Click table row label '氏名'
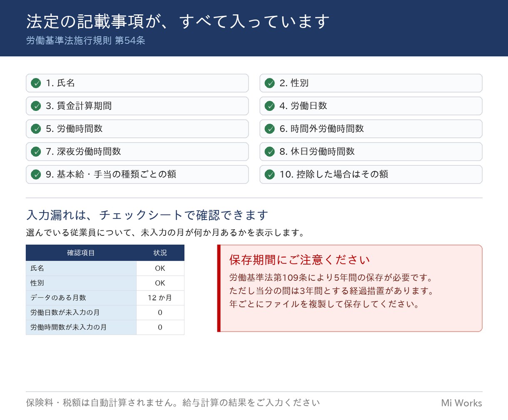The width and height of the screenshot is (508, 420). (81, 268)
